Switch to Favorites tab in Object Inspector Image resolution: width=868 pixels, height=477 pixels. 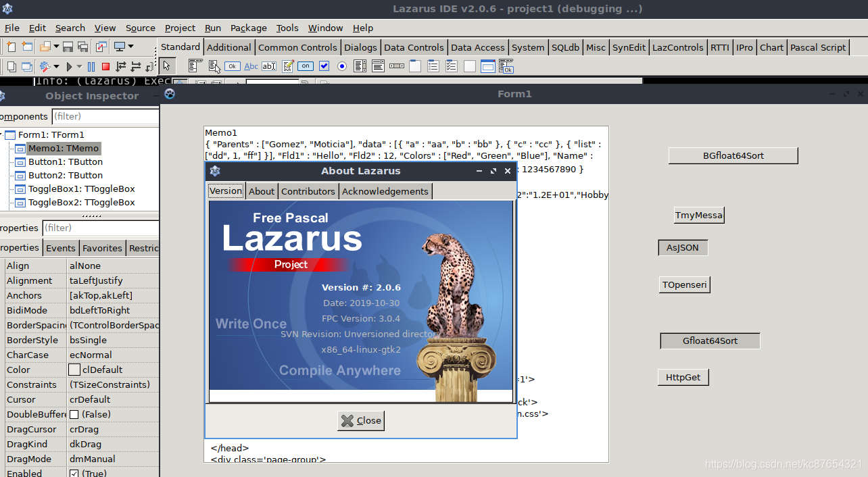[x=102, y=248]
